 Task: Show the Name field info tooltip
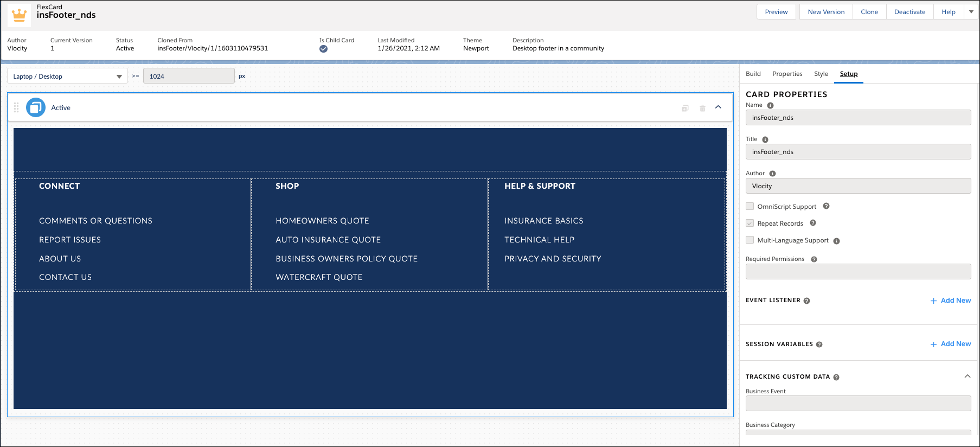click(770, 105)
